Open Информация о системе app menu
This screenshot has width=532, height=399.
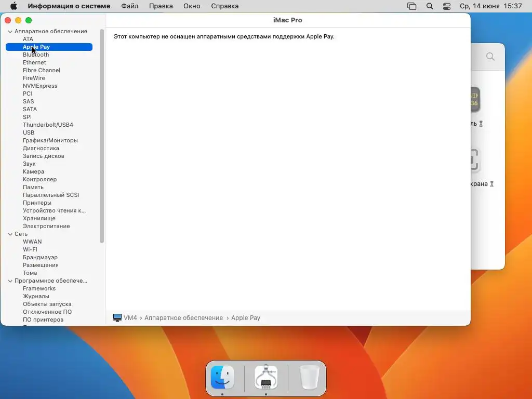click(x=69, y=6)
